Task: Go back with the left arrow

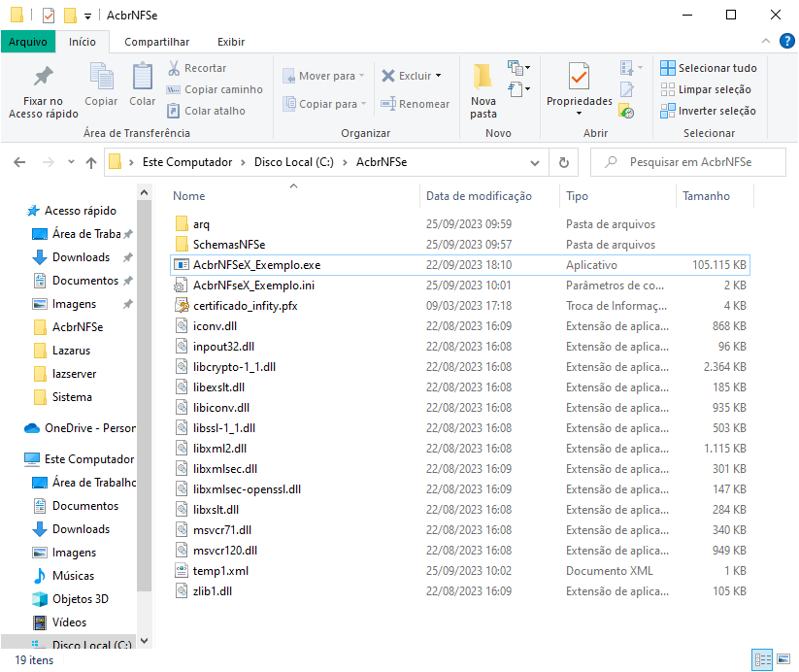Action: (19, 162)
